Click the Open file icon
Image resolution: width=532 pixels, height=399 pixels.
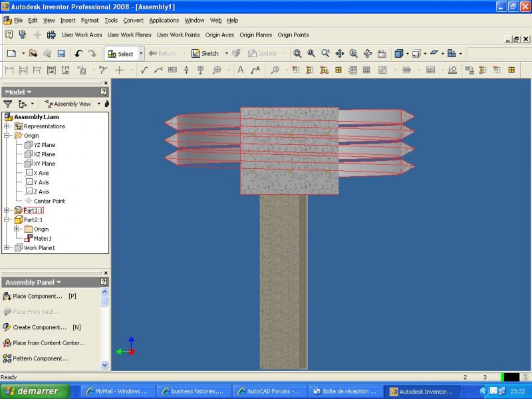pos(33,53)
